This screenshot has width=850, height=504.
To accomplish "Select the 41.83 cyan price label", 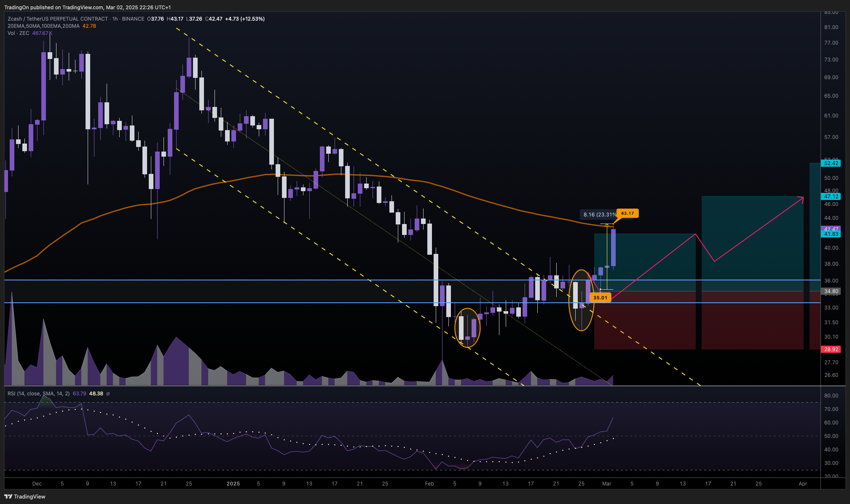I will pos(831,234).
